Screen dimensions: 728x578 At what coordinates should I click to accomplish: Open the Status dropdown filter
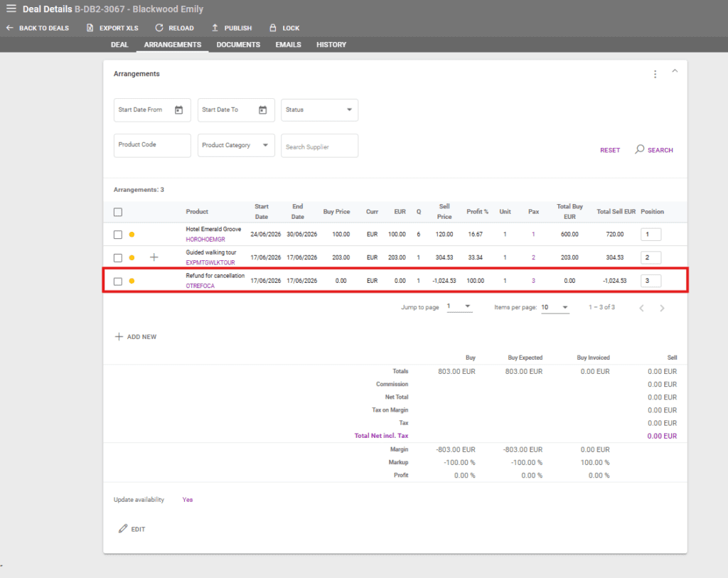320,110
